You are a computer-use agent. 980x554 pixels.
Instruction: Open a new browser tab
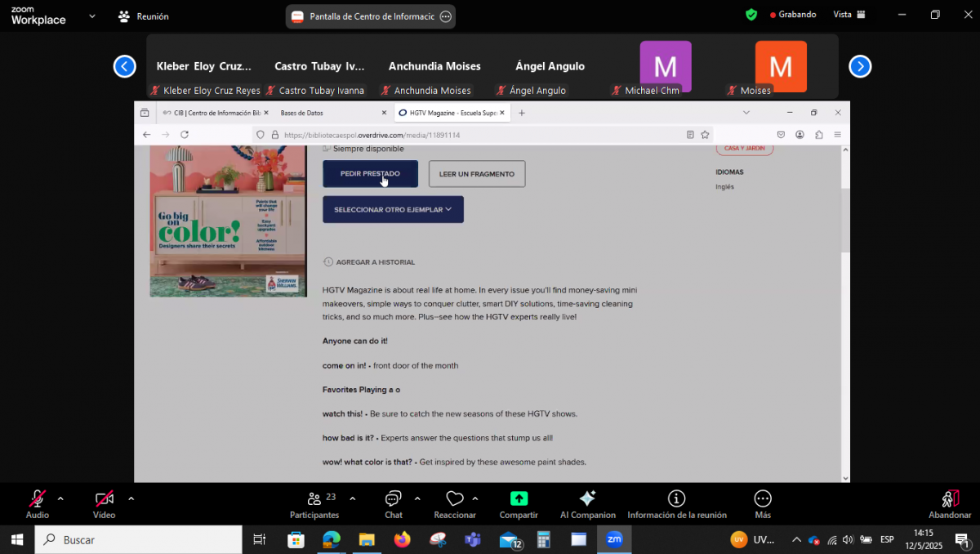point(522,113)
